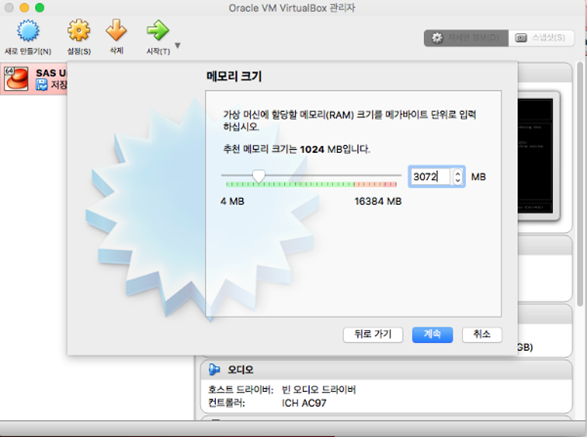Click the 'ICH AC97' controller value
The image size is (587, 437).
click(x=304, y=403)
